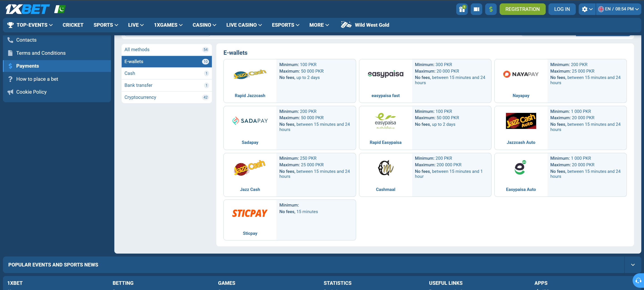Open the live support headset button
Viewport: 644px width, 290px height.
(x=638, y=281)
